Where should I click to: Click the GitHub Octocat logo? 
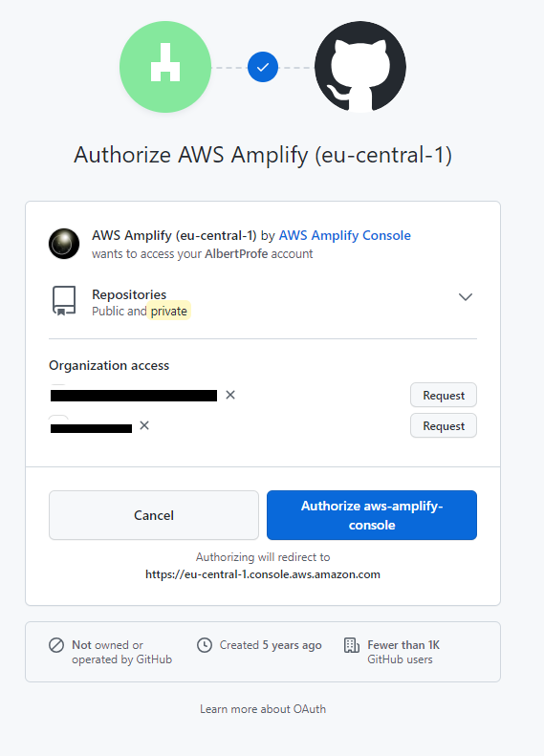(x=360, y=67)
